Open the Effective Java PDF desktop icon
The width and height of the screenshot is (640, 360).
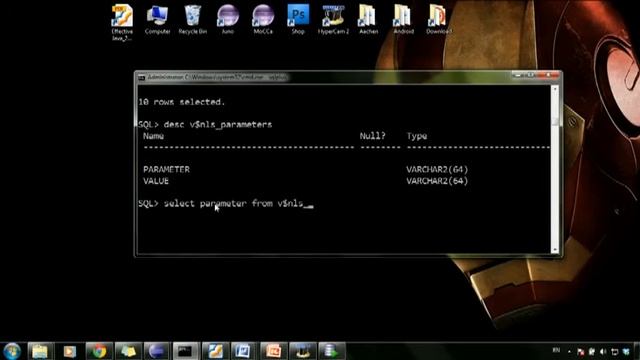(x=122, y=22)
